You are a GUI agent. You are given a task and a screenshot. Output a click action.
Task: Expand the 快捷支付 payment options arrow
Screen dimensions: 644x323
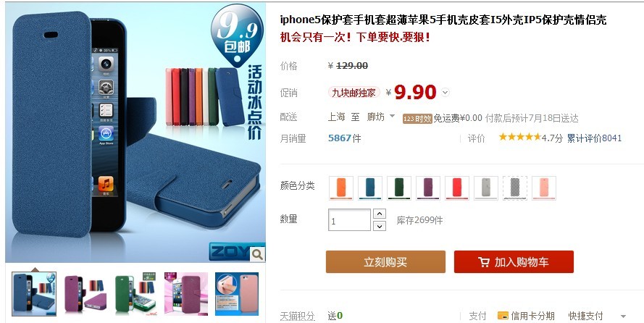coord(623,316)
